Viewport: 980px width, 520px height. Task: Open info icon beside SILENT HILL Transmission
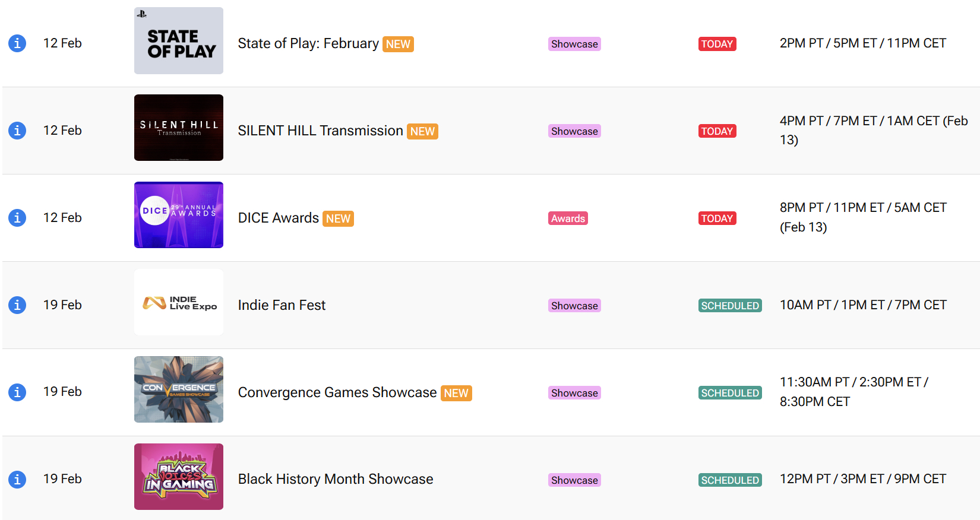point(17,131)
